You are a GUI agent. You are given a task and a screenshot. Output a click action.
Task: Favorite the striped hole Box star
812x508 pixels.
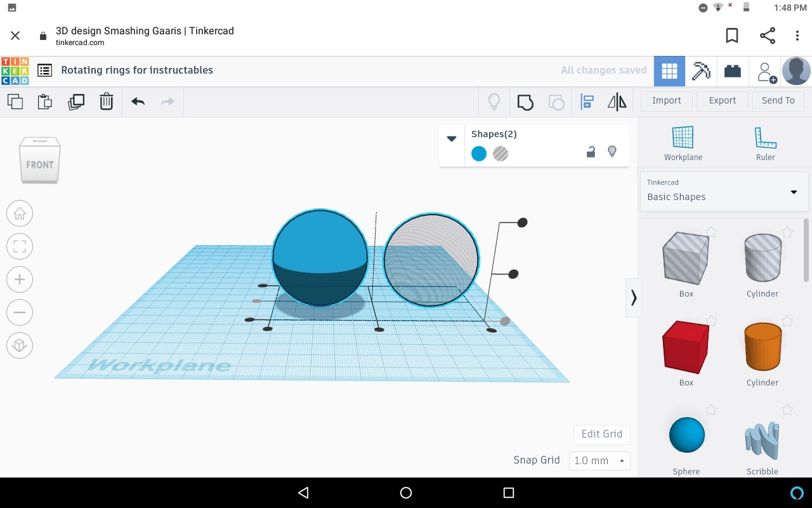(x=711, y=232)
